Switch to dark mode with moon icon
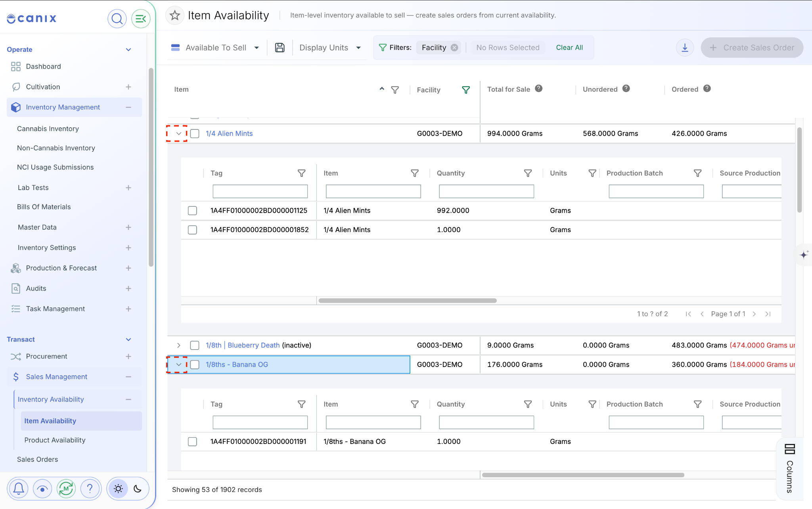Viewport: 812px width, 509px height. (138, 489)
